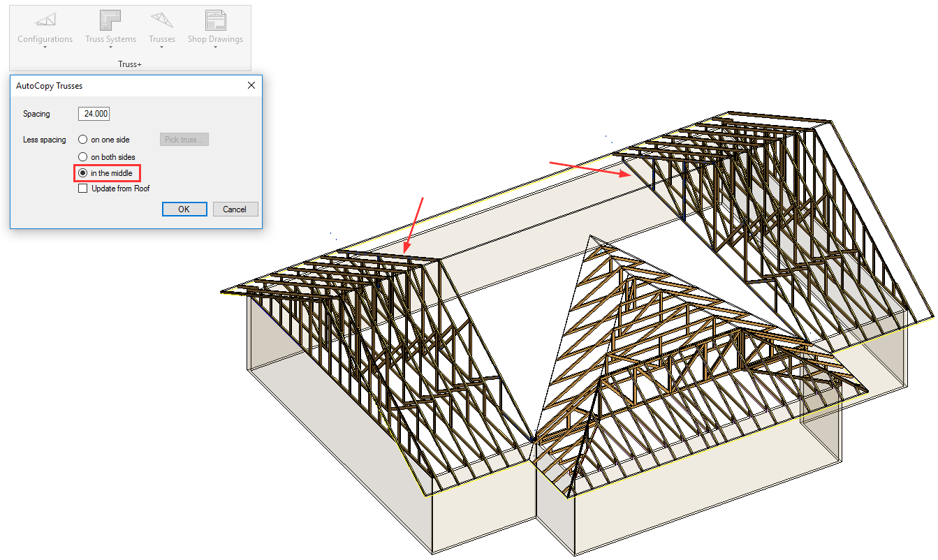Cancel the AutoCopy Trusses dialog
The height and width of the screenshot is (560, 938).
235,209
